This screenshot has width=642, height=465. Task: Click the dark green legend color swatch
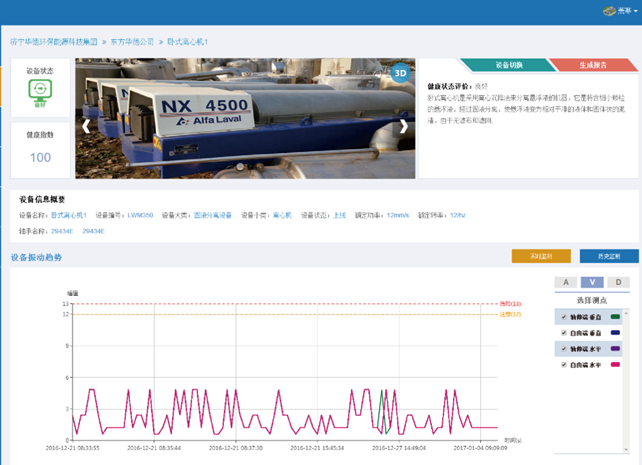[615, 317]
